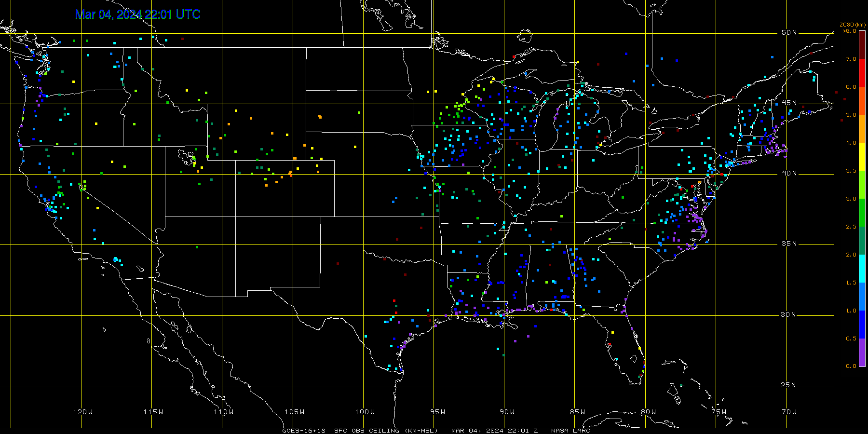Image resolution: width=868 pixels, height=434 pixels.
Task: Select the "95 W" longitude label
Action: pos(438,412)
